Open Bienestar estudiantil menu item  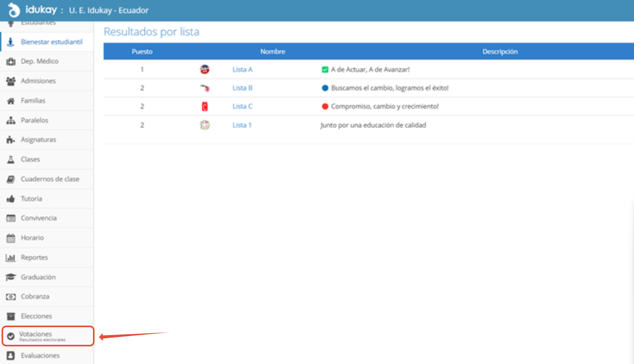[47, 42]
